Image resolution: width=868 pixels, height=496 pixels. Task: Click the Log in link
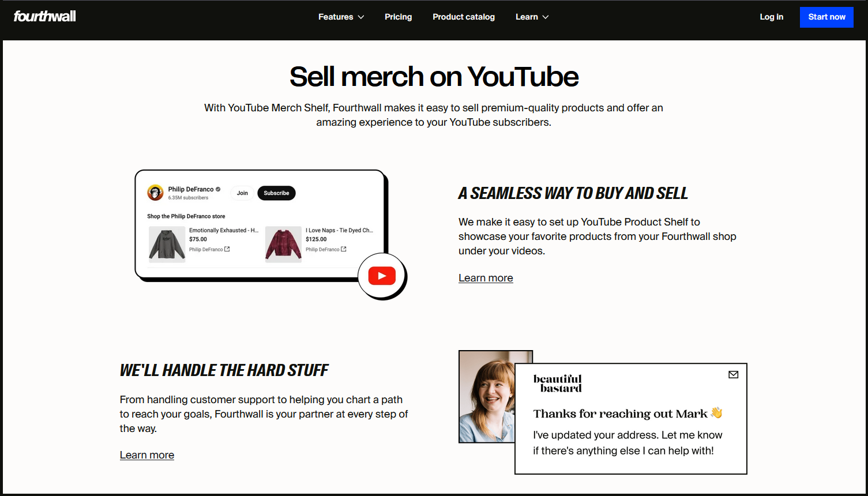(772, 17)
